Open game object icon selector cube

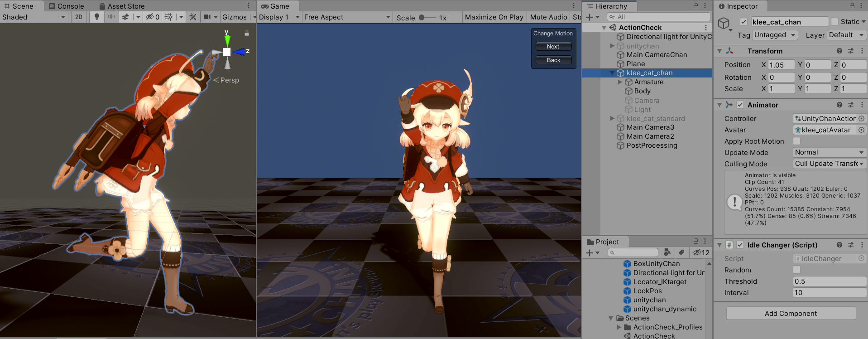tap(724, 23)
